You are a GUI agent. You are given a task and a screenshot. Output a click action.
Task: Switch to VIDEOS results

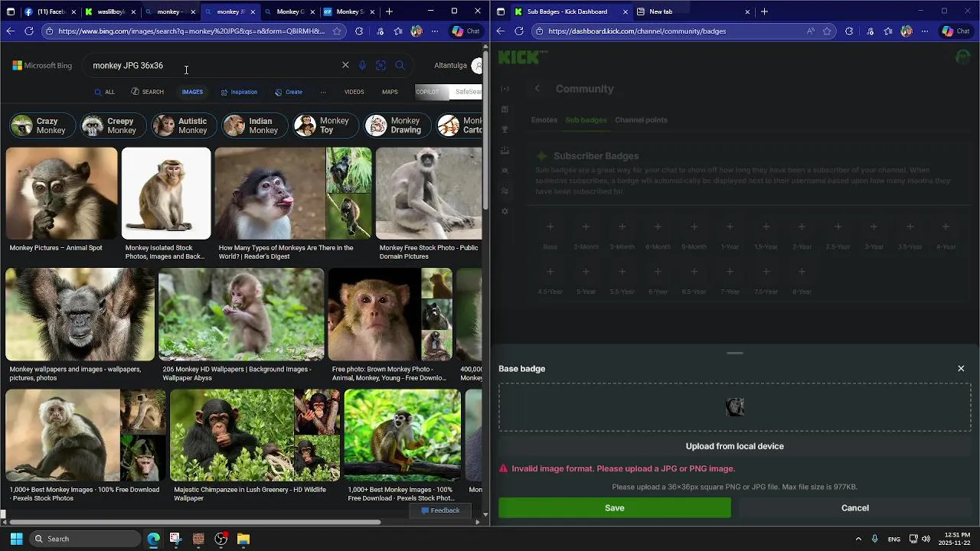(x=354, y=92)
